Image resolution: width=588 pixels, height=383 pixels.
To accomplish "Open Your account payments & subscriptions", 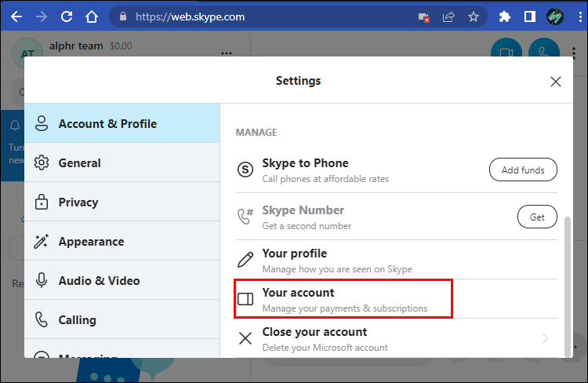I will click(x=345, y=299).
